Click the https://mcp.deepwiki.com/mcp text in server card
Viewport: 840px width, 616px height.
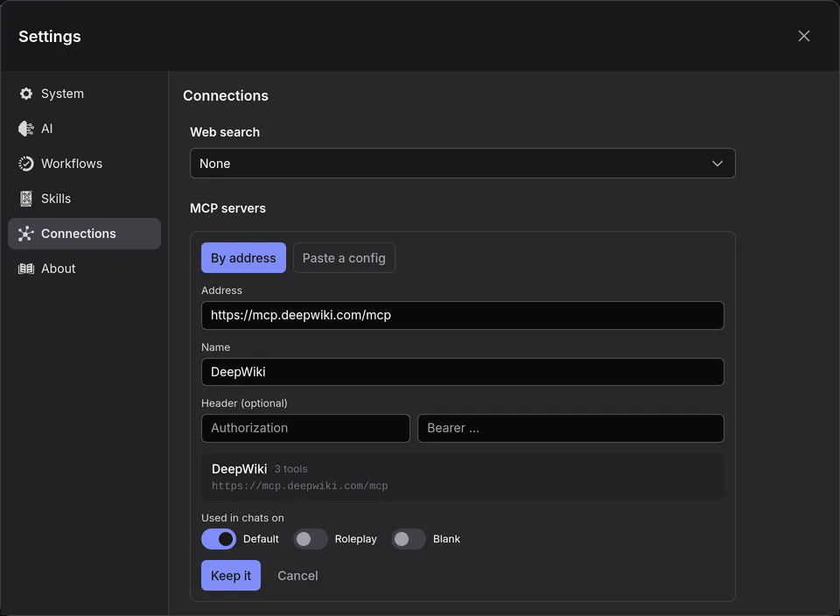[299, 486]
